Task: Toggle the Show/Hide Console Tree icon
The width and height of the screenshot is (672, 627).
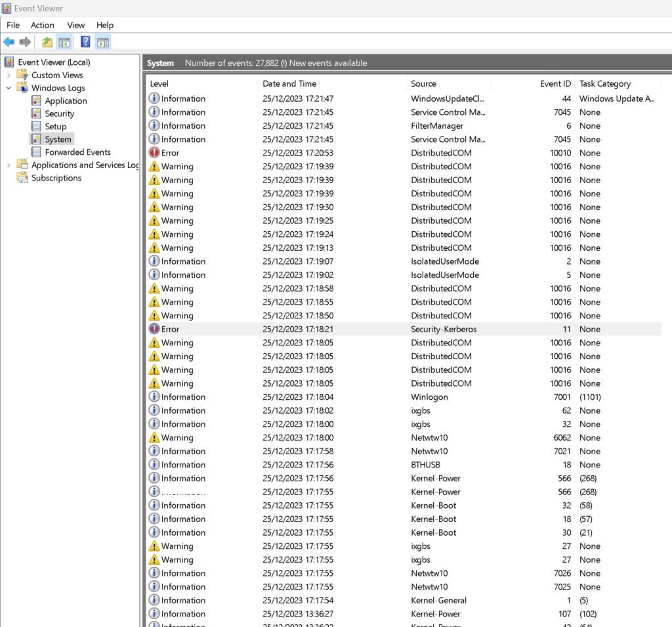Action: tap(64, 42)
